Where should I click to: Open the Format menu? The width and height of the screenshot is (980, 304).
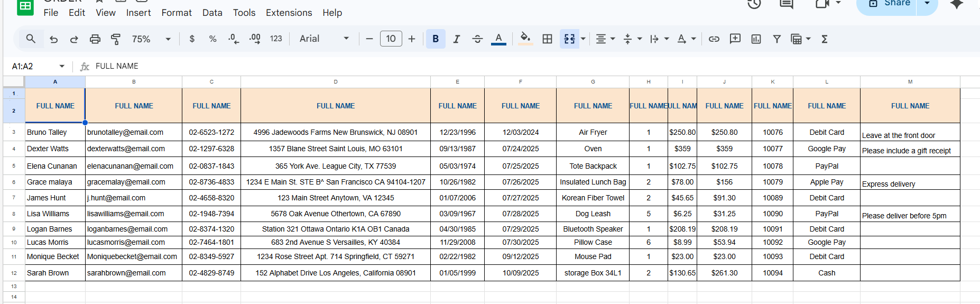coord(177,13)
